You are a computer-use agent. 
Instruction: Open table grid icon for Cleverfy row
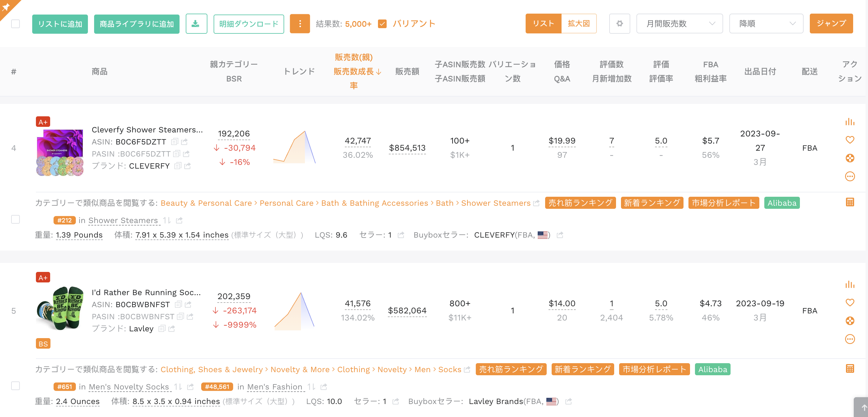tap(850, 202)
